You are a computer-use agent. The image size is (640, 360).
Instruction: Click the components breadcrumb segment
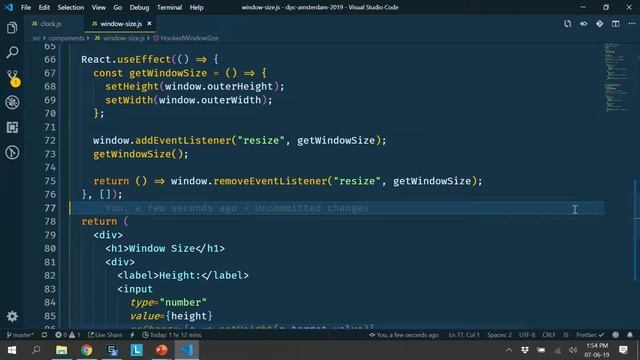(66, 38)
